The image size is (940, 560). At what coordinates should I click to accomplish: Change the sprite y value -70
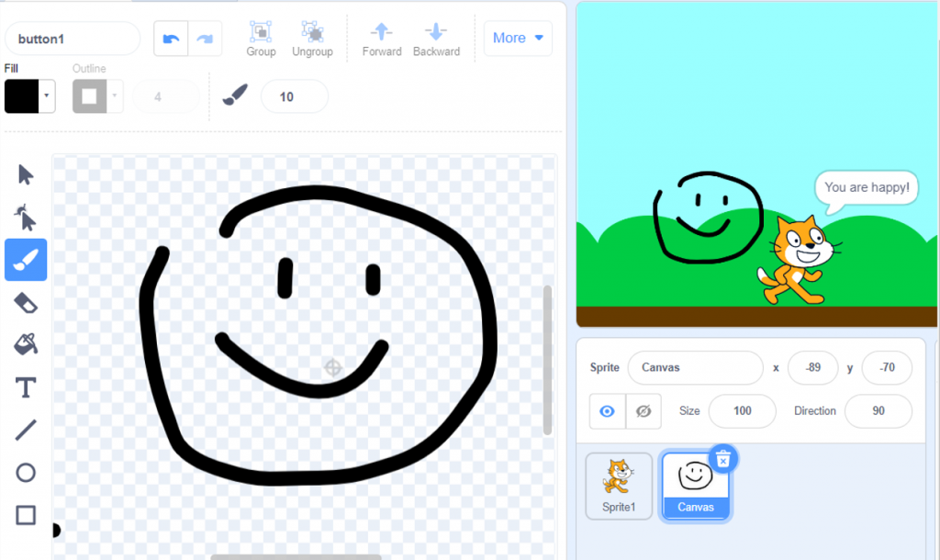[887, 367]
